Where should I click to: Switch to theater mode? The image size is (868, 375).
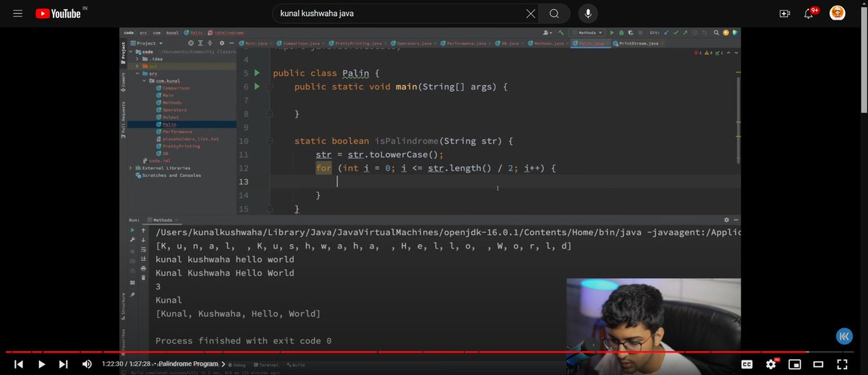818,364
